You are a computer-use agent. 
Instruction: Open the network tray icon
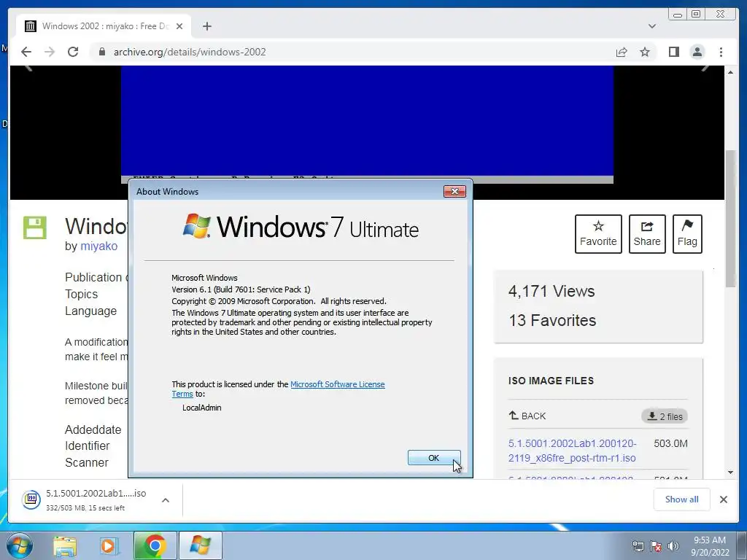638,546
